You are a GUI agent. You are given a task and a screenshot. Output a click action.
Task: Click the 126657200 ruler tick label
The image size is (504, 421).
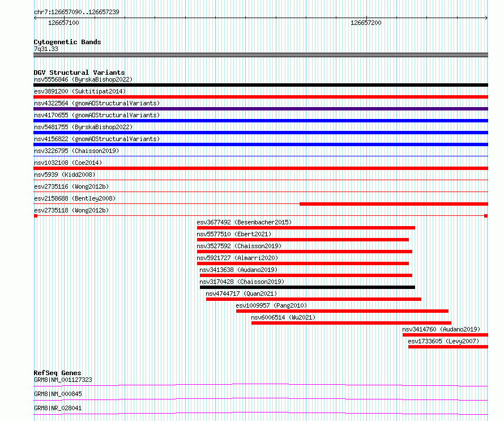click(x=366, y=23)
